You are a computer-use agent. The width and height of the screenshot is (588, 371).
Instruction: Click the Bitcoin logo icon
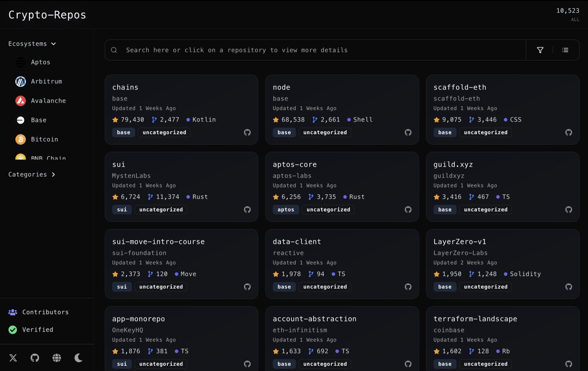click(21, 139)
